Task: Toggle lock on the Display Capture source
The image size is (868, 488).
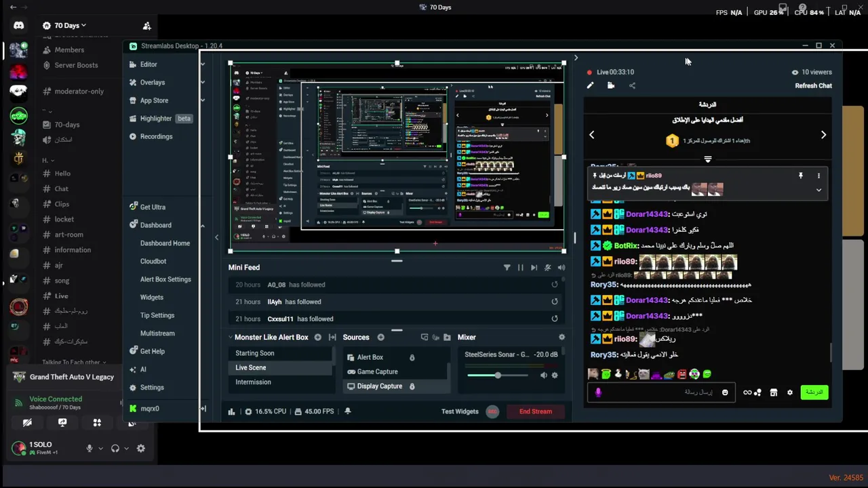Action: point(412,386)
